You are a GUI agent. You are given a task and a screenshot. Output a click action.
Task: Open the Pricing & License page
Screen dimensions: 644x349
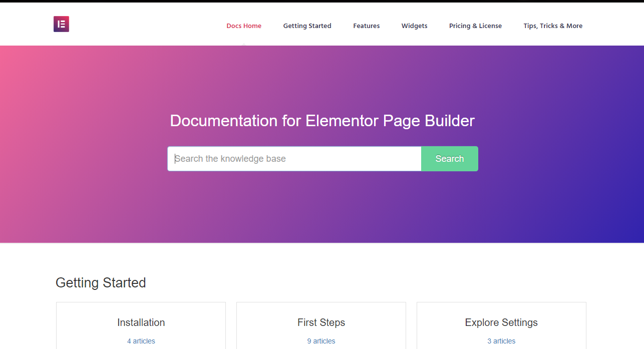pyautogui.click(x=475, y=26)
